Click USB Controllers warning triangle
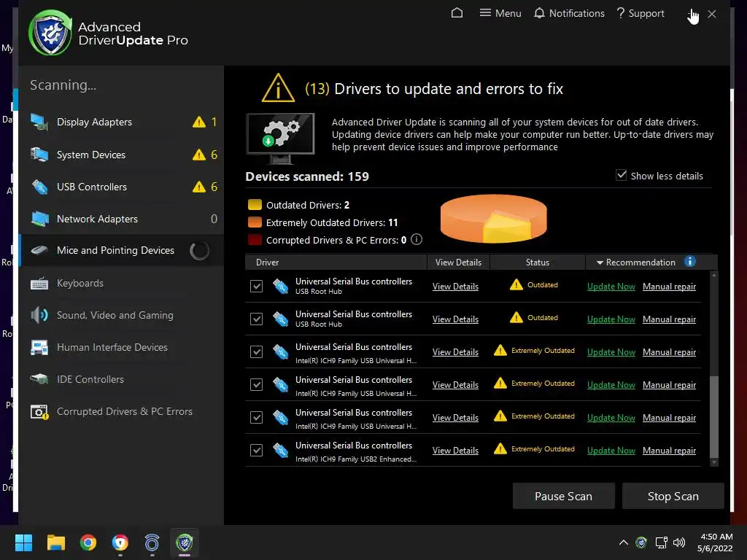 click(198, 187)
